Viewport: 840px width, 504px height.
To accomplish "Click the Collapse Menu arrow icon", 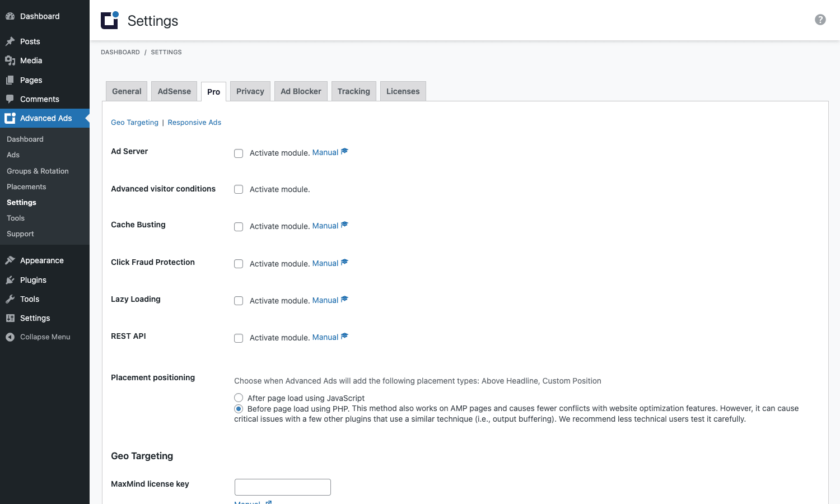I will click(x=10, y=337).
